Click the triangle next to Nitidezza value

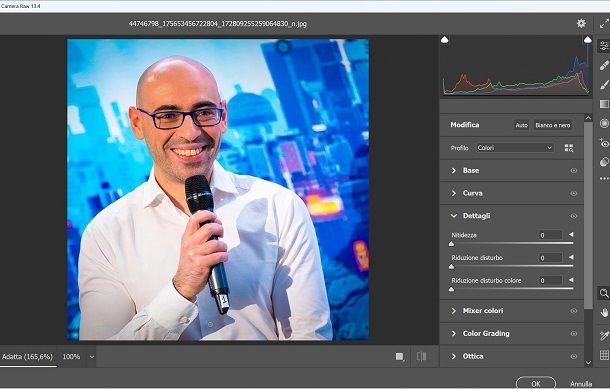coord(571,235)
